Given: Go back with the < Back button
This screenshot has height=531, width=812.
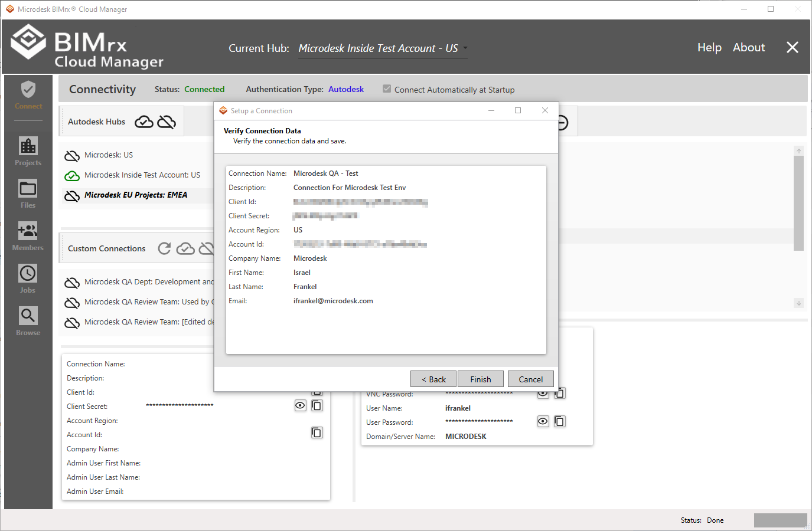Looking at the screenshot, I should click(433, 379).
